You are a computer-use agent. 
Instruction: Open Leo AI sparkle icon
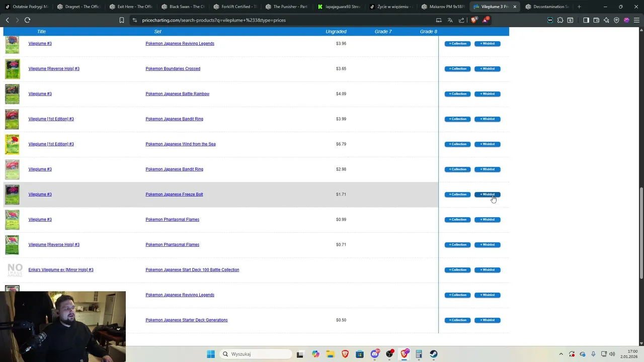606,20
